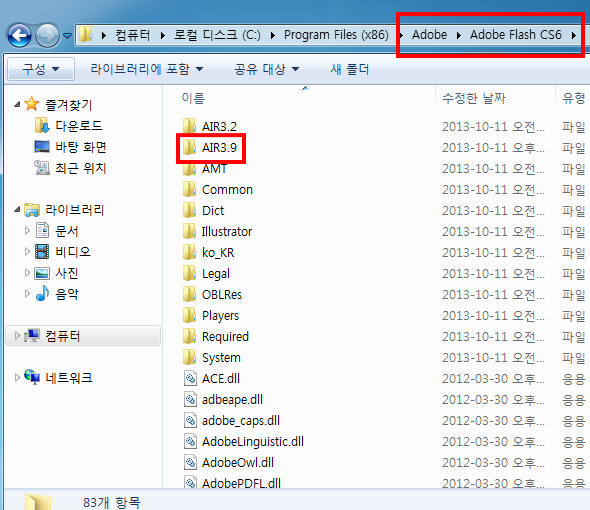Select 컴퓨터 in the address breadcrumb
Screen dimensions: 590x510
click(132, 35)
